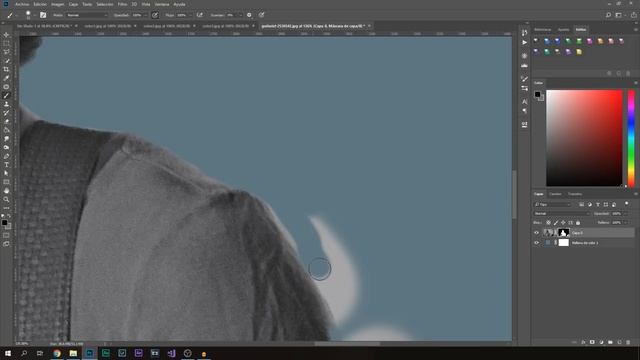Toggle airbrush build-up effects
The height and width of the screenshot is (360, 640).
(200, 15)
